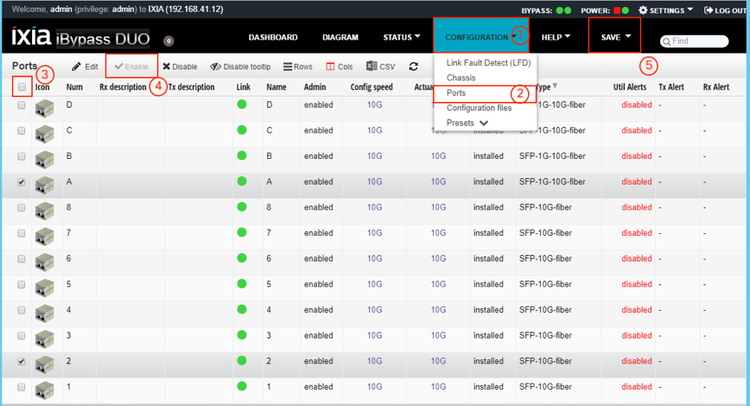This screenshot has width=750, height=406.
Task: Sort by the Type column arrow
Action: click(555, 86)
